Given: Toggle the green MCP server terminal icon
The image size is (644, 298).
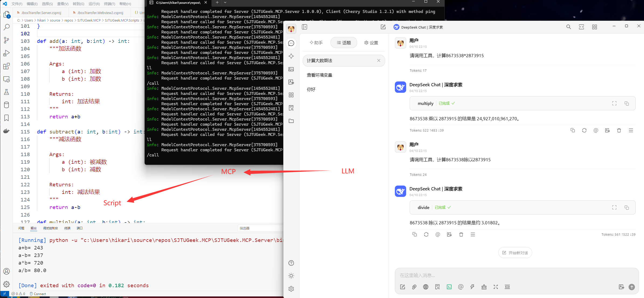Looking at the screenshot, I should click(x=449, y=287).
